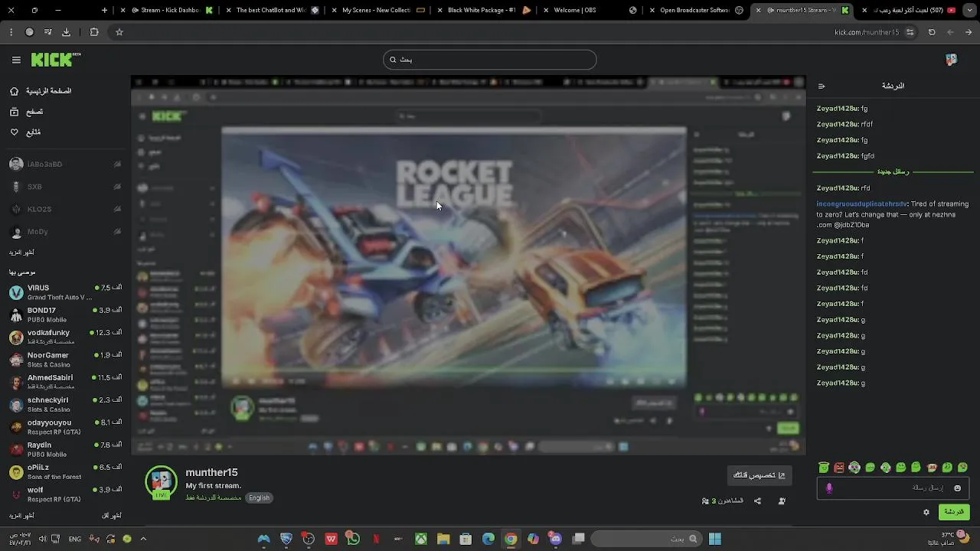Switch to Black White Package tab

pos(483,11)
